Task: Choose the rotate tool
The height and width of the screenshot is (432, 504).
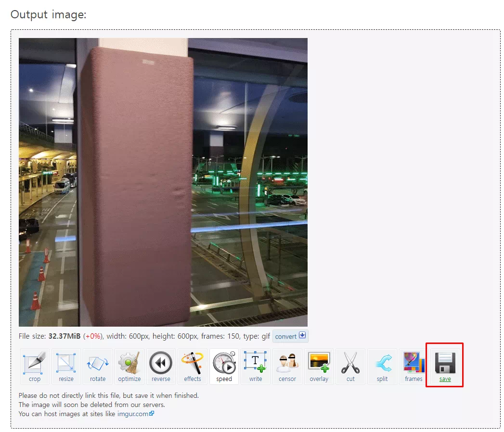Action: 98,367
